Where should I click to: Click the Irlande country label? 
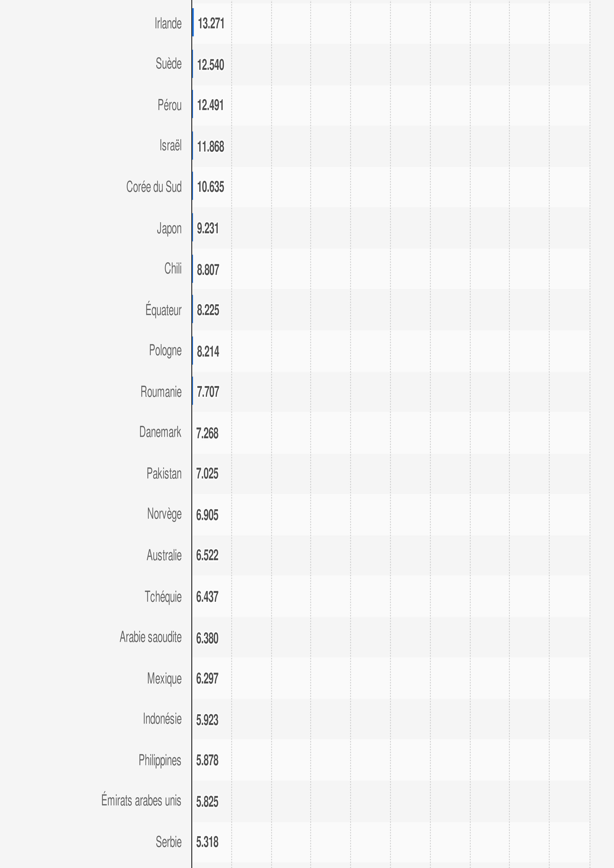point(168,24)
